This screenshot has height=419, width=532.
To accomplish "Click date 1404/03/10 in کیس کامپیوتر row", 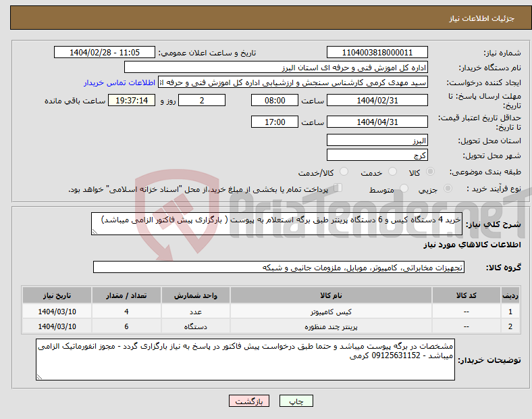I will click(57, 311).
